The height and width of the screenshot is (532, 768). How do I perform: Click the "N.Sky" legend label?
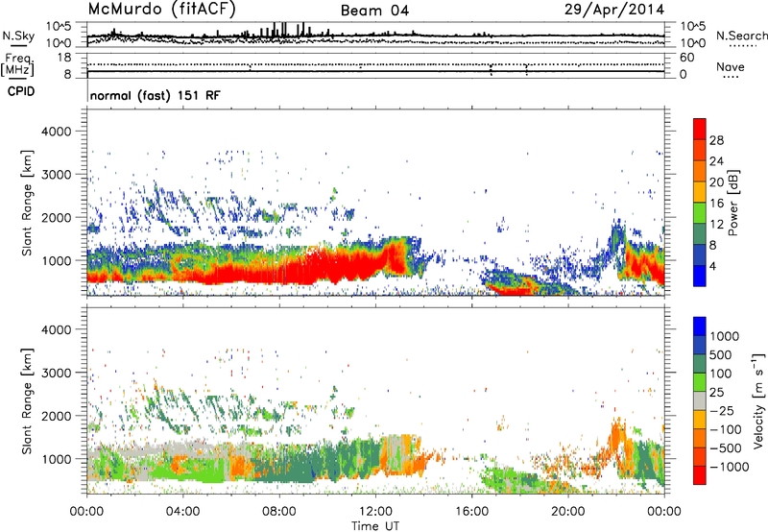tap(18, 36)
